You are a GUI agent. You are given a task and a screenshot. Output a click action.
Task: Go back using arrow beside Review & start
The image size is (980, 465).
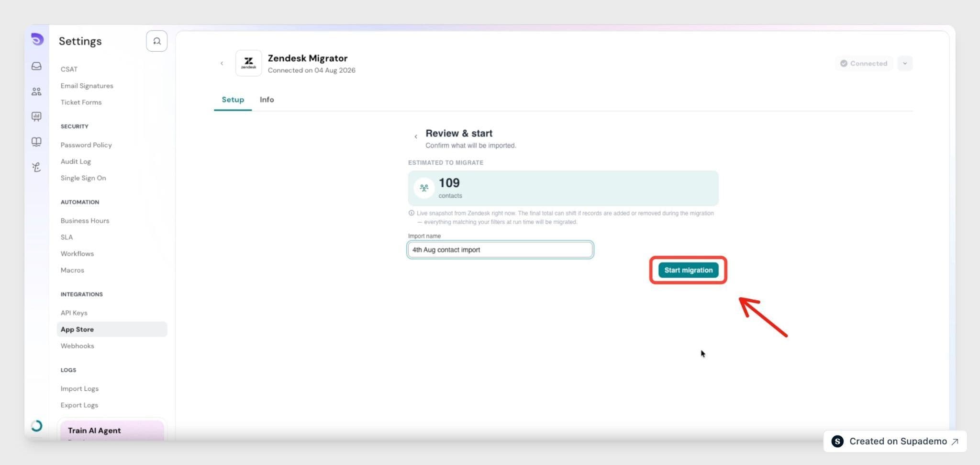pyautogui.click(x=416, y=136)
